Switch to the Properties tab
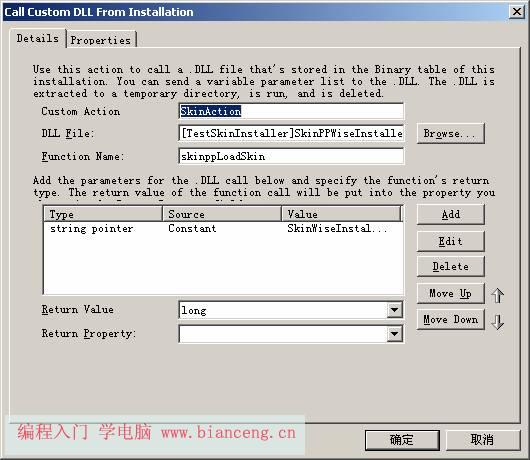The height and width of the screenshot is (460, 530). pos(101,40)
